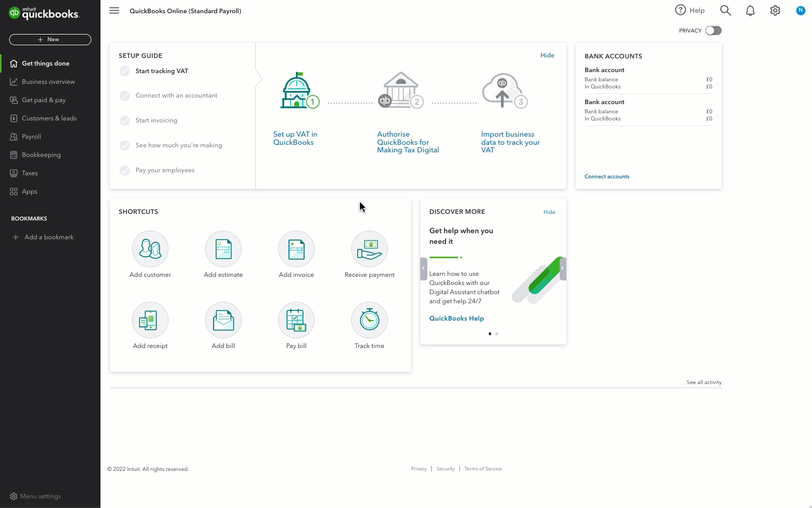Click the Add a bookmark plus icon
Image resolution: width=812 pixels, height=508 pixels.
tap(16, 237)
